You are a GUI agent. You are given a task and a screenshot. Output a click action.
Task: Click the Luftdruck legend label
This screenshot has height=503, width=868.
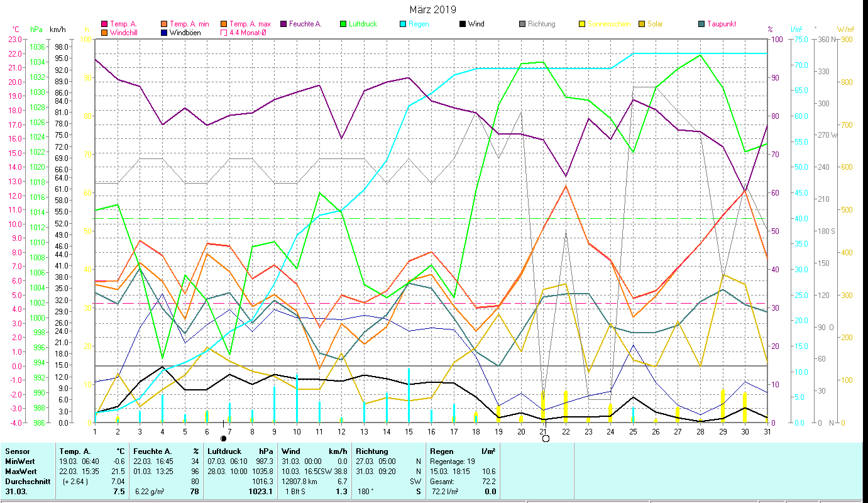pyautogui.click(x=362, y=24)
